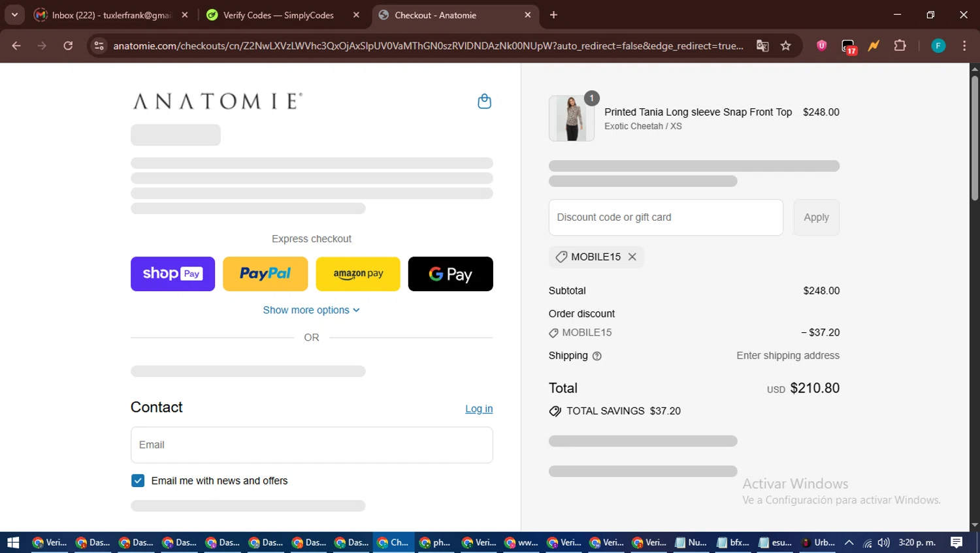980x553 pixels.
Task: Expand Show more options
Action: pyautogui.click(x=312, y=310)
